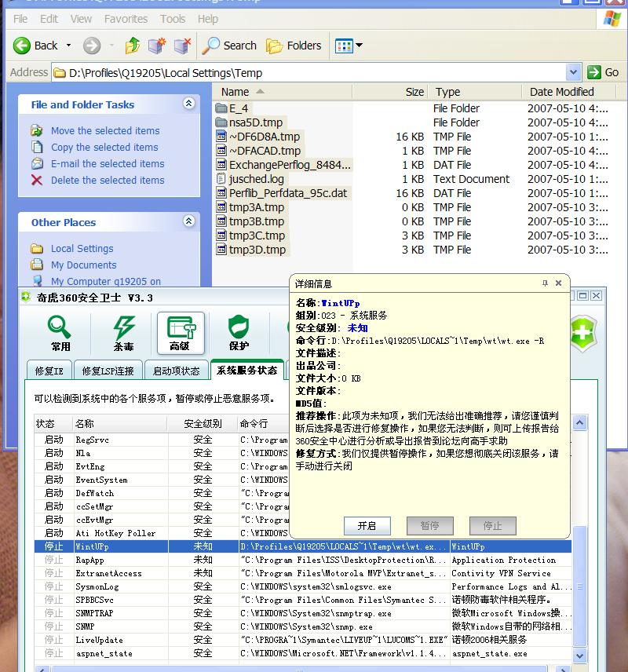
Task: Open the Tools menu
Action: [x=173, y=19]
